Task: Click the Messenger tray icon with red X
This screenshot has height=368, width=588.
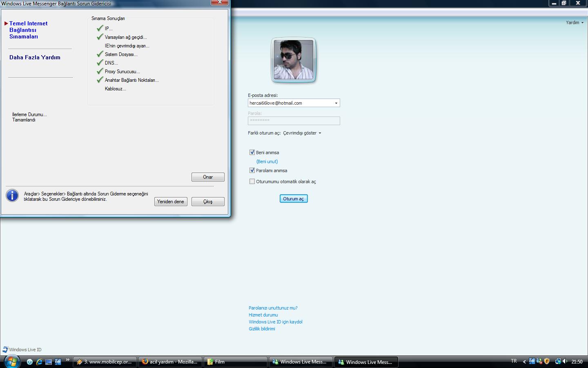Action: click(x=539, y=361)
